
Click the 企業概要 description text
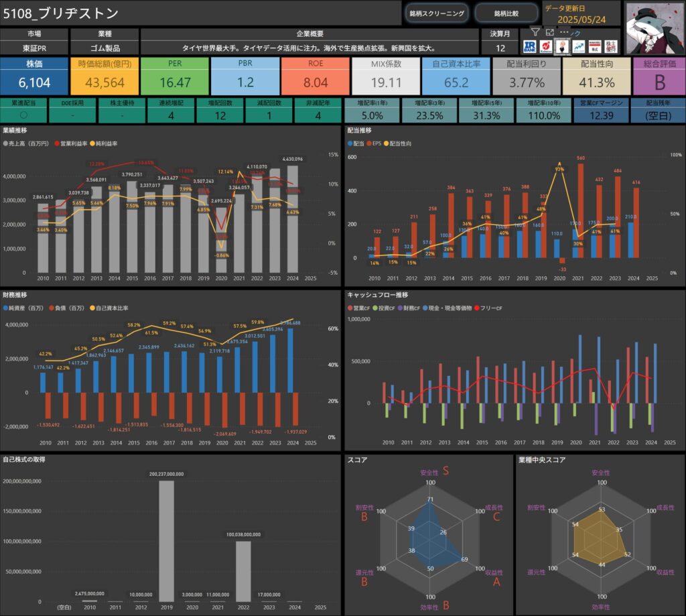309,48
